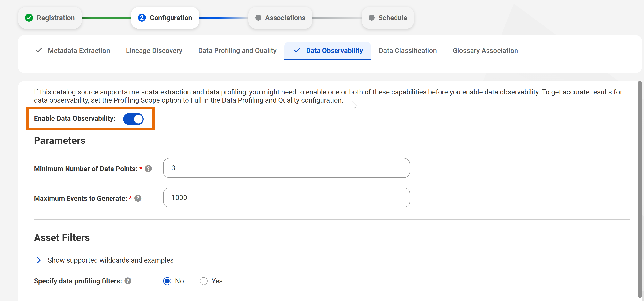Click the gray dot on Associations step
644x301 pixels.
tap(258, 18)
